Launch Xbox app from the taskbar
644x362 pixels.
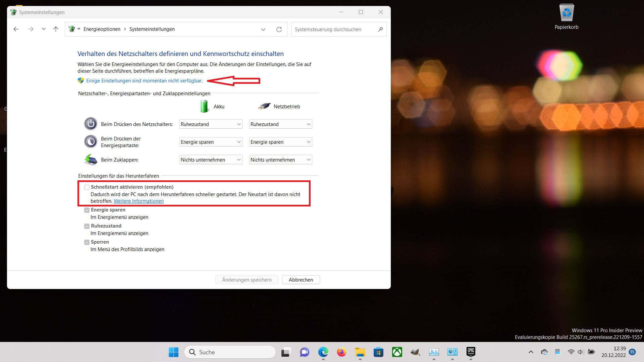pyautogui.click(x=397, y=352)
